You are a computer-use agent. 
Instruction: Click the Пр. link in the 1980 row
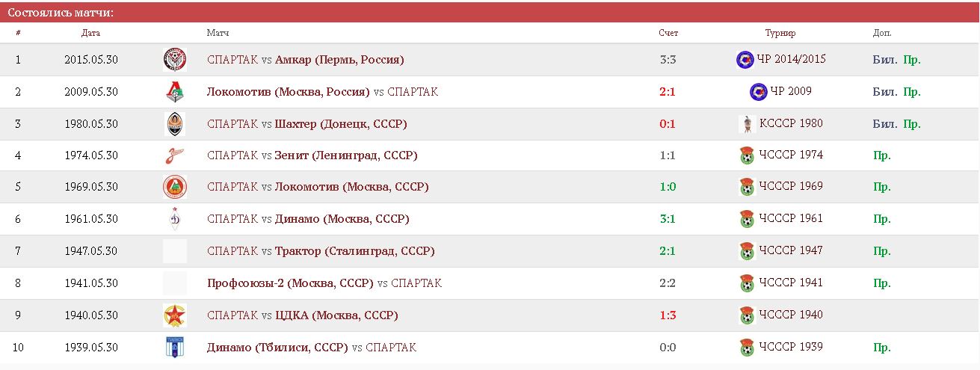pyautogui.click(x=912, y=124)
